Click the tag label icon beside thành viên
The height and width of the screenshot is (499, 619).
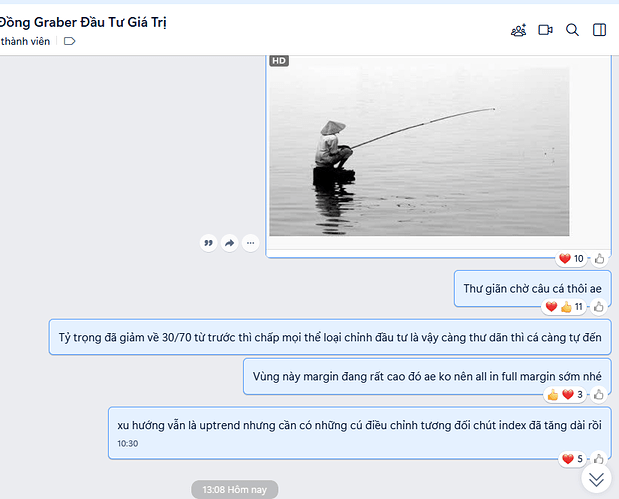tap(69, 41)
